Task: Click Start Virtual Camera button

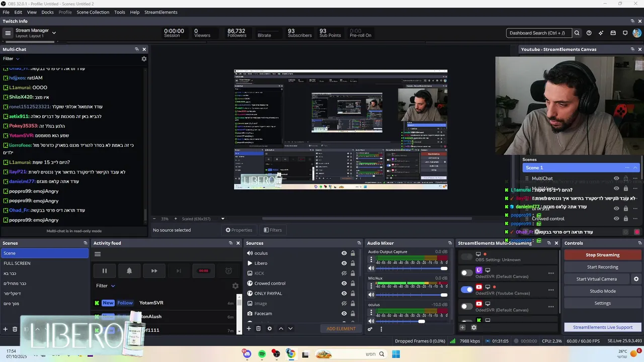Action: tap(596, 279)
